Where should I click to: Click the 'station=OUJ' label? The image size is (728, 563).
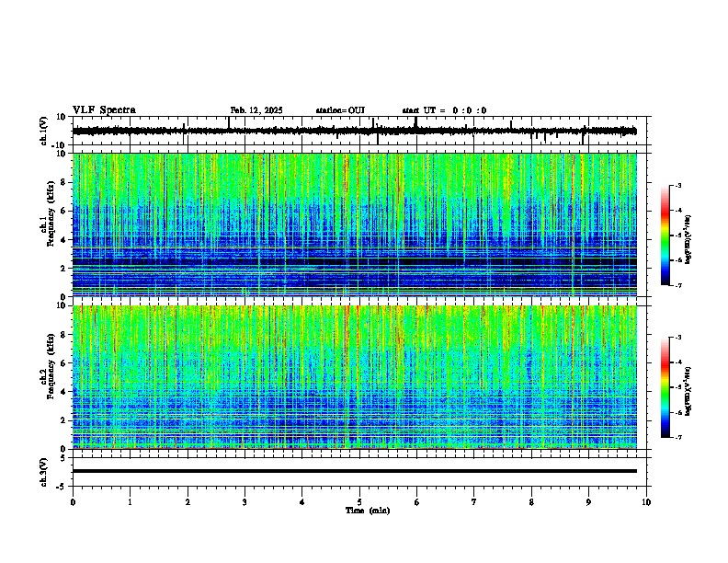point(340,110)
